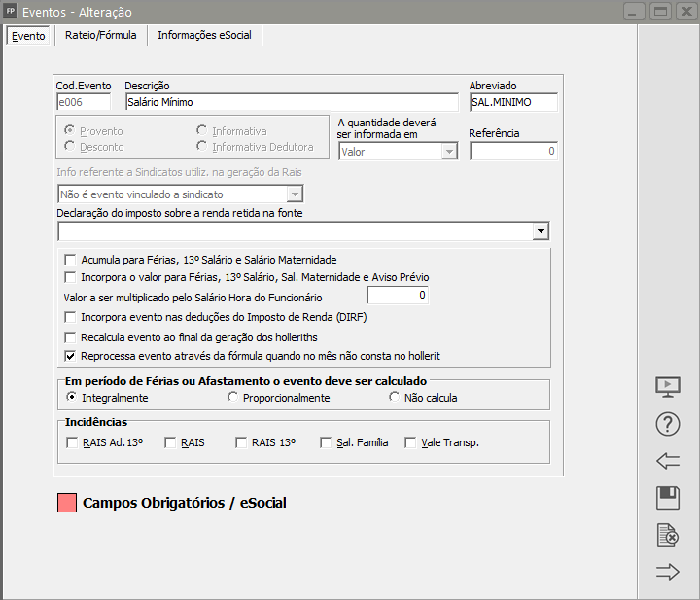The image size is (700, 600).
Task: Choose the Não calcula radio option
Action: 394,398
